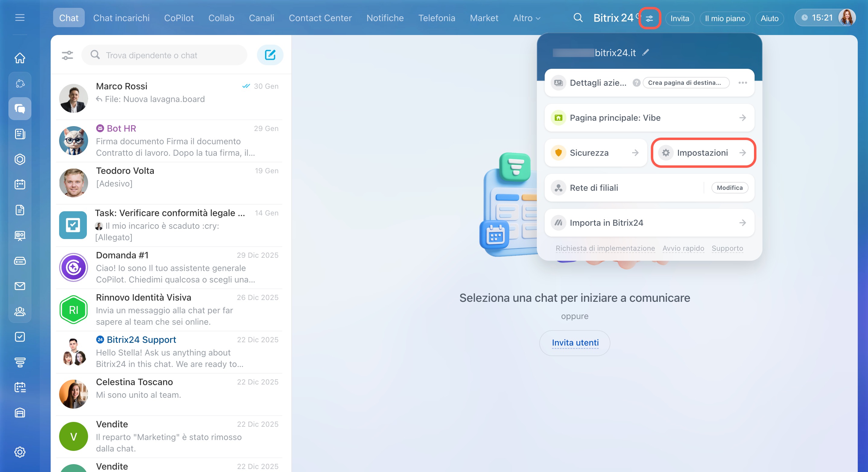
Task: Open three-dots menu in Dettagli azienda
Action: (743, 83)
